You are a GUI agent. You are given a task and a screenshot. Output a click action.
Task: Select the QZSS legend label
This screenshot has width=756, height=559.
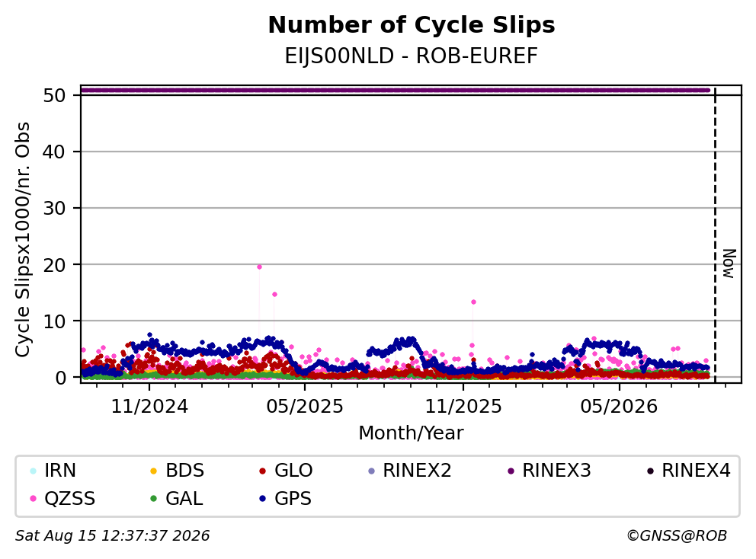tap(70, 499)
